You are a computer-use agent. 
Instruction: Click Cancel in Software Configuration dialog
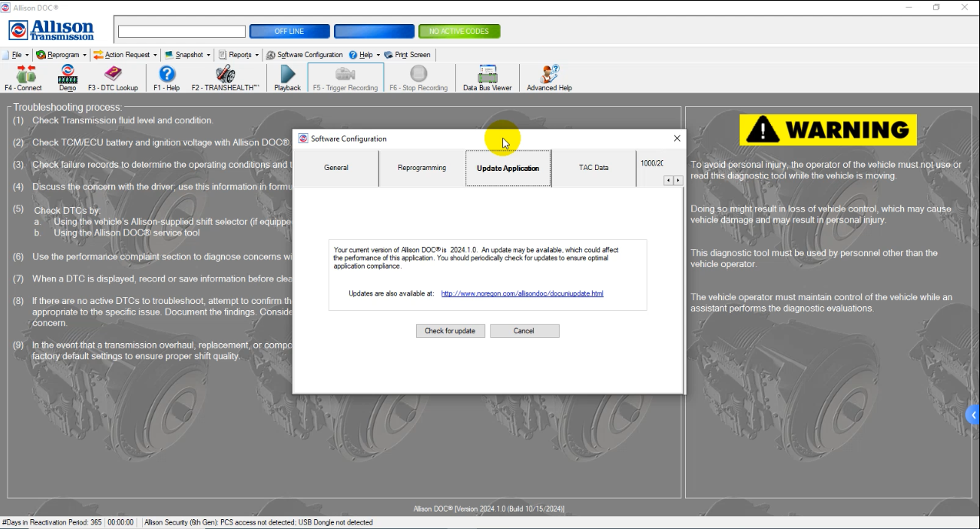tap(524, 331)
